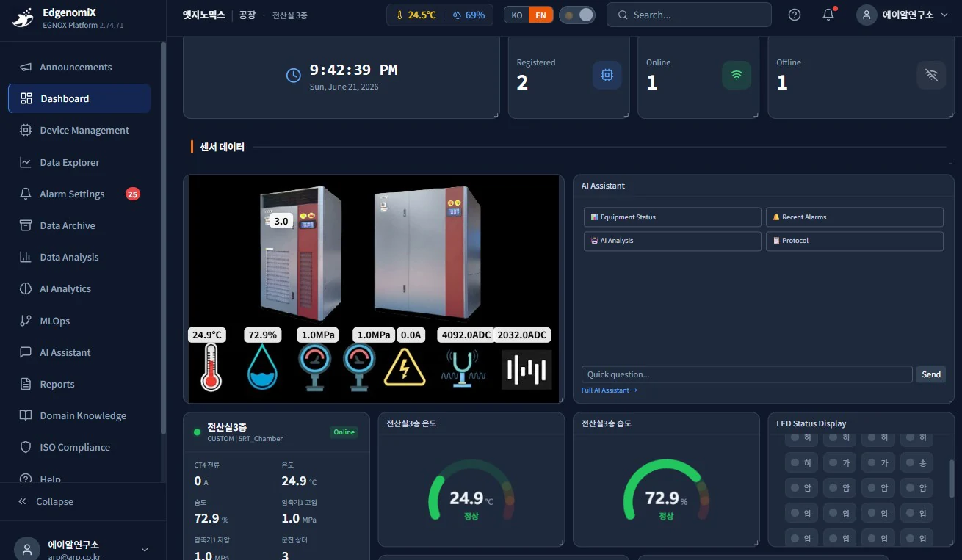Click the Device Management chip icon
The image size is (962, 560).
[26, 130]
